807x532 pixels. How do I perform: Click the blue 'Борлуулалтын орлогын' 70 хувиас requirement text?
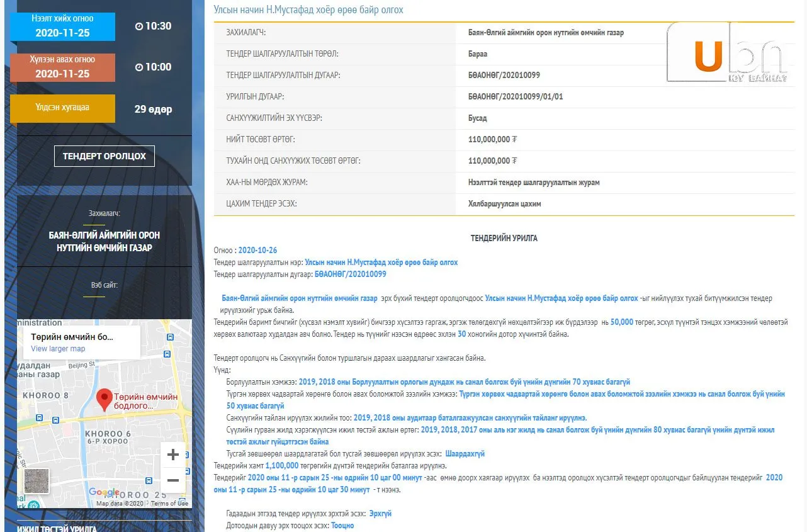coord(465,382)
